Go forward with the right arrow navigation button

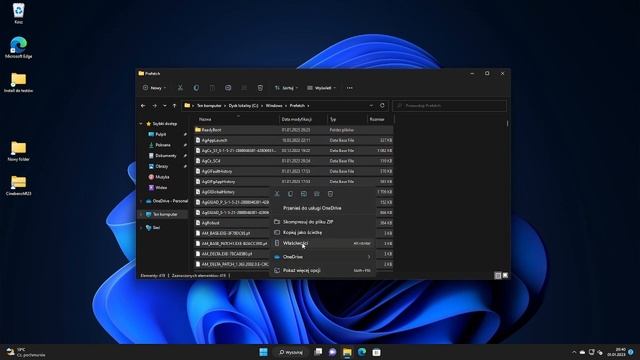pyautogui.click(x=154, y=106)
